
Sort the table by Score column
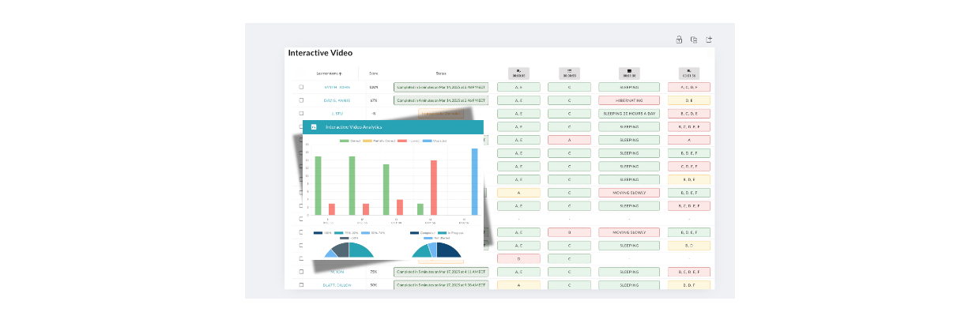click(x=373, y=73)
